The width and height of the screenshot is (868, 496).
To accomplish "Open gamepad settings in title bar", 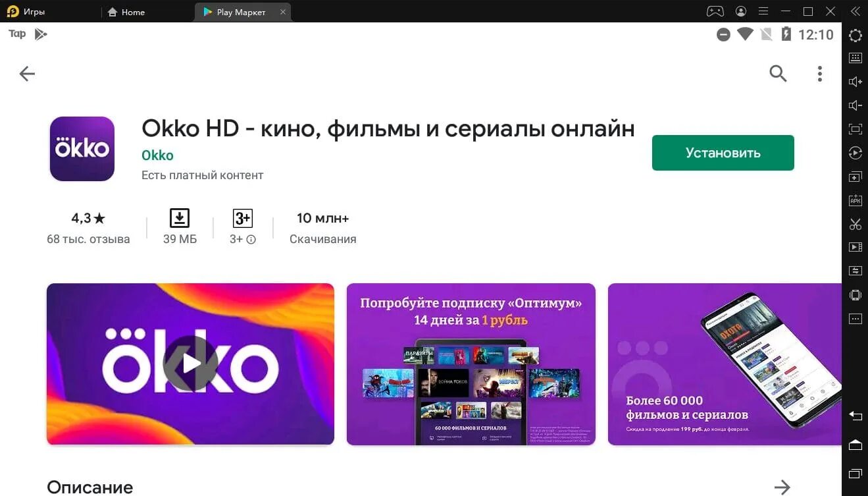I will point(715,11).
